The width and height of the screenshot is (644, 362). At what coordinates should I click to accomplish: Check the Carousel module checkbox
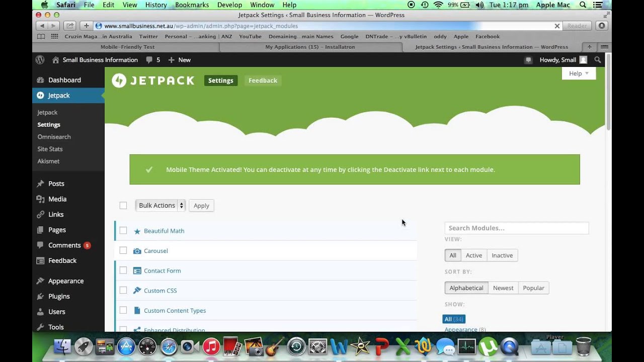[x=123, y=250]
